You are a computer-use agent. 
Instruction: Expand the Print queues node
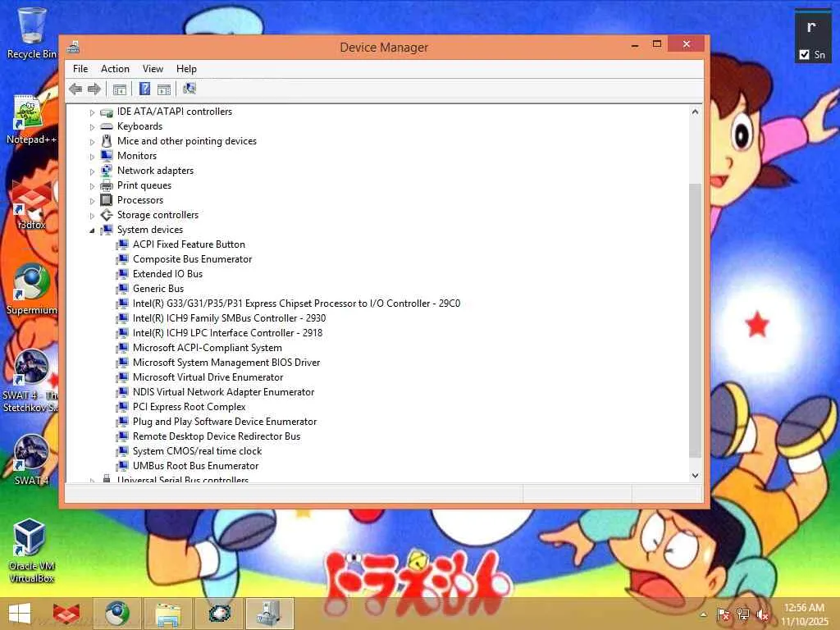[92, 186]
